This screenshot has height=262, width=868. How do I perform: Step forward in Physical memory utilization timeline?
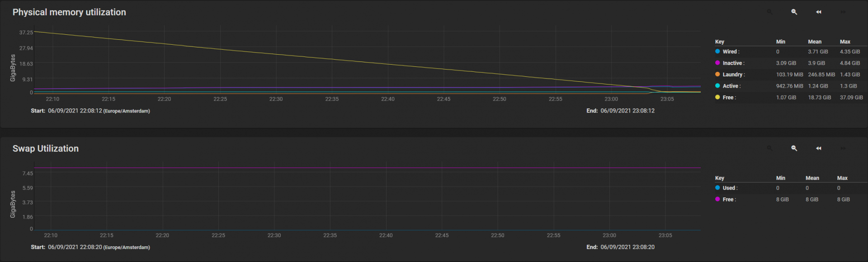coord(843,12)
